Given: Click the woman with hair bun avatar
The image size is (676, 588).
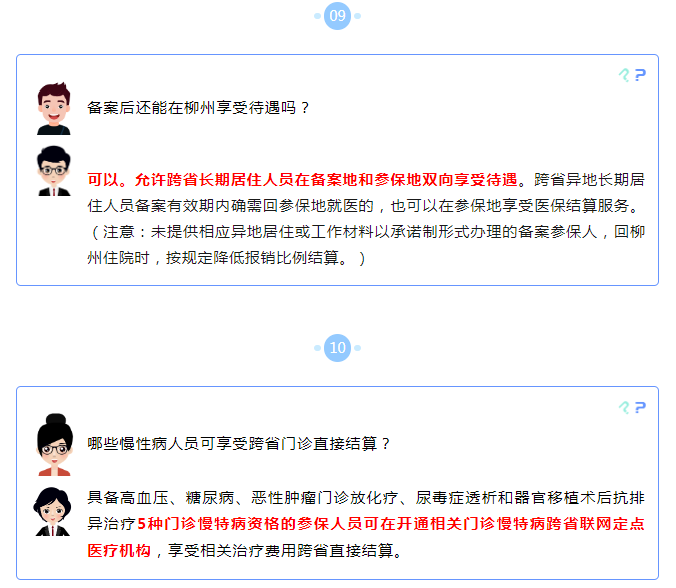Looking at the screenshot, I should (x=54, y=445).
